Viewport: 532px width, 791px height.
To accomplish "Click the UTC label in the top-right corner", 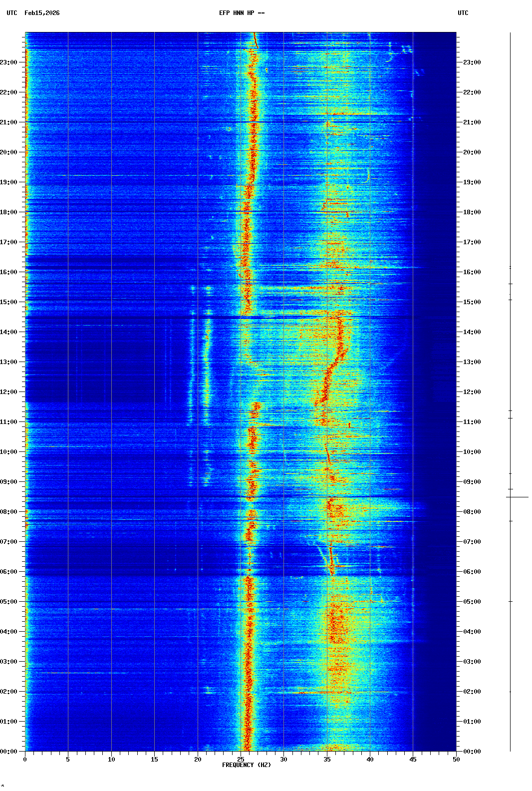I will point(463,13).
